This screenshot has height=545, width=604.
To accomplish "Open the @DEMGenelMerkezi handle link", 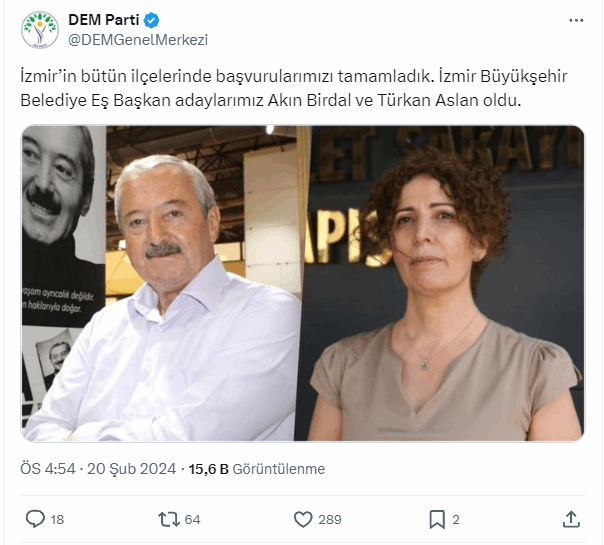I will [138, 40].
